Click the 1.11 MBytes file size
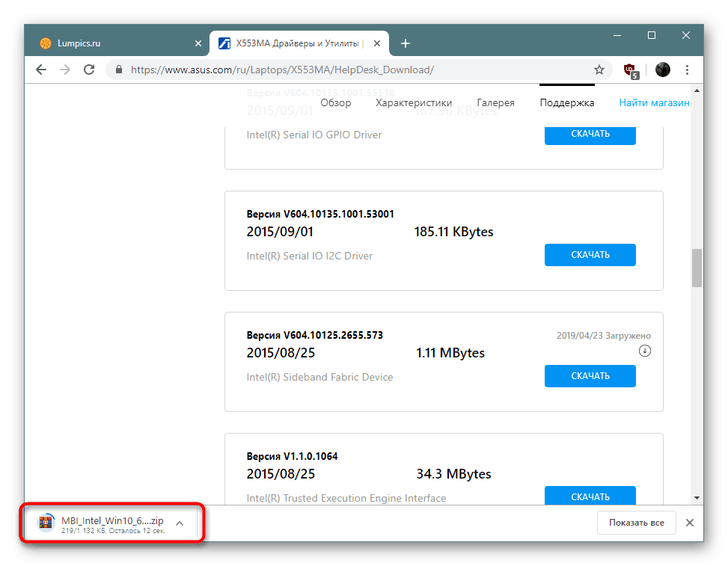728x566 pixels. point(450,353)
